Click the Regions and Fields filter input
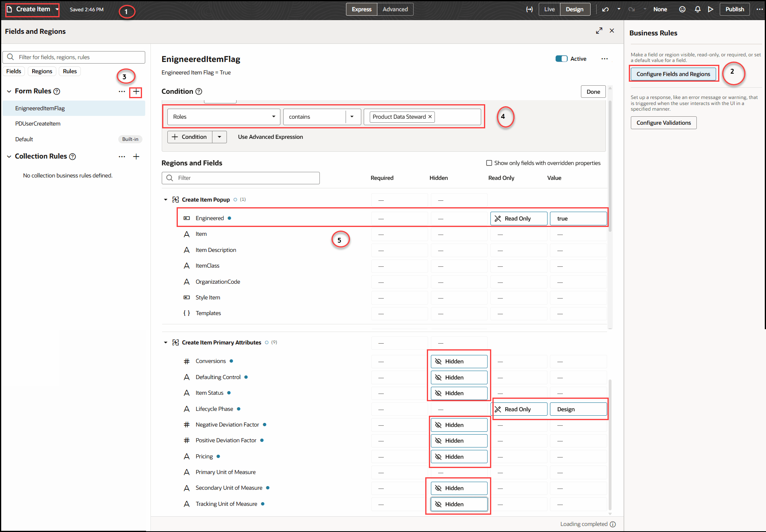 [241, 178]
